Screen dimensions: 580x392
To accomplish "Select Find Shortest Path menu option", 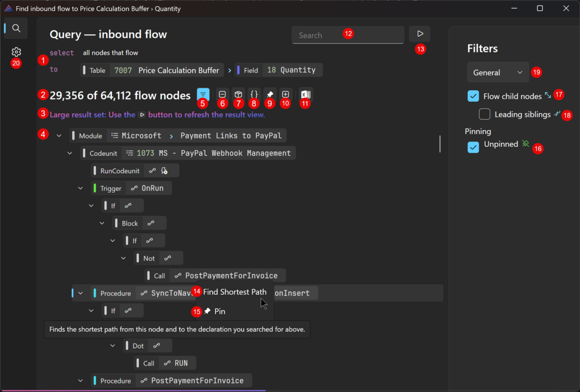I will pyautogui.click(x=234, y=292).
